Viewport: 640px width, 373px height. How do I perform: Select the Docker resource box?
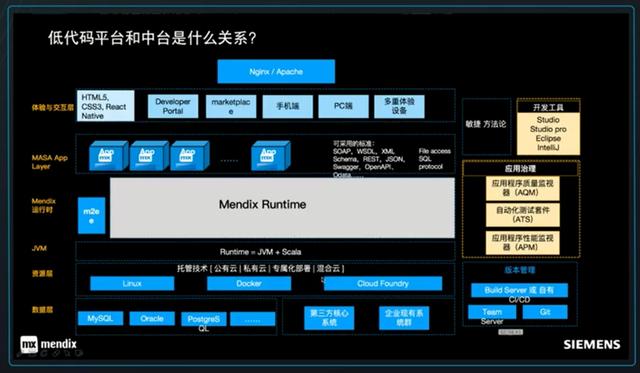tap(249, 283)
